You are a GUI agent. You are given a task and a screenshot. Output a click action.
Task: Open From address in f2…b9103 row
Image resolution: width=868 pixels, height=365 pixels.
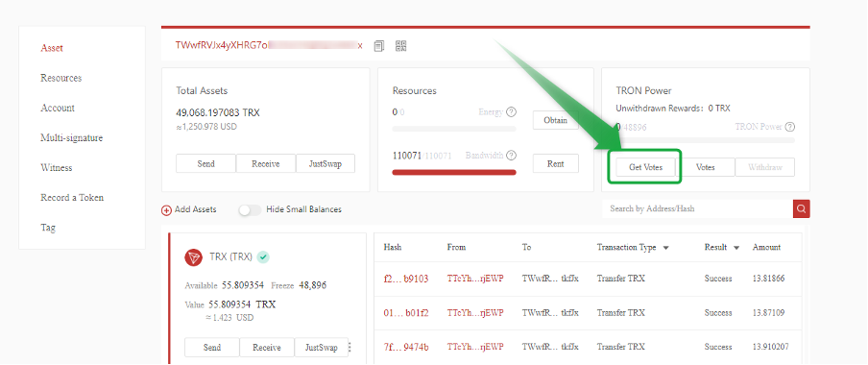pyautogui.click(x=475, y=279)
